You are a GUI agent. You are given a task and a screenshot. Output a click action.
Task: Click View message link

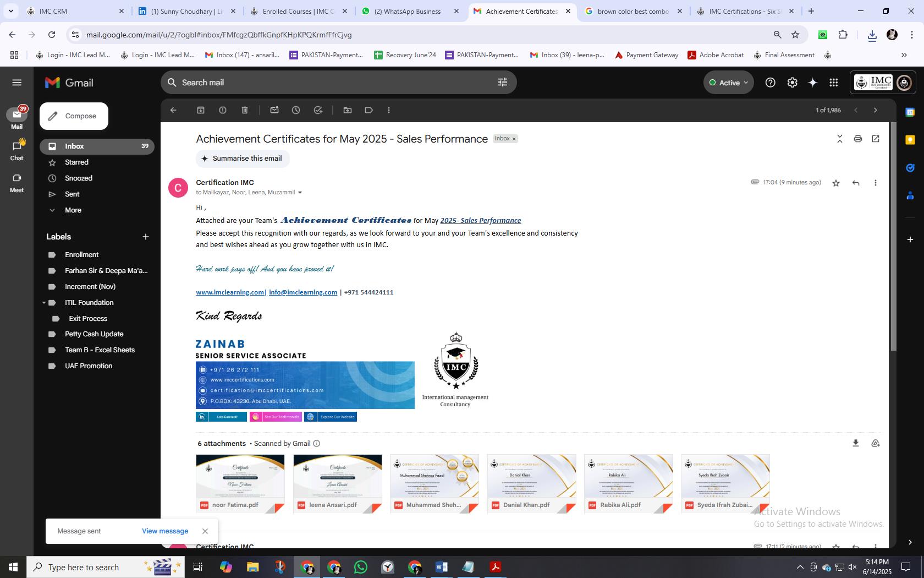[165, 531]
